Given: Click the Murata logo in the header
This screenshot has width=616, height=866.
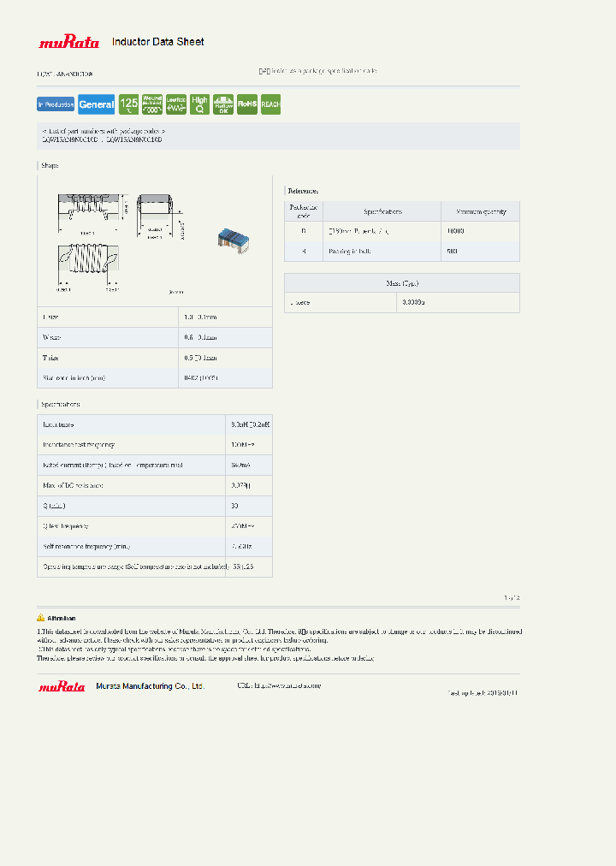Looking at the screenshot, I should 62,42.
